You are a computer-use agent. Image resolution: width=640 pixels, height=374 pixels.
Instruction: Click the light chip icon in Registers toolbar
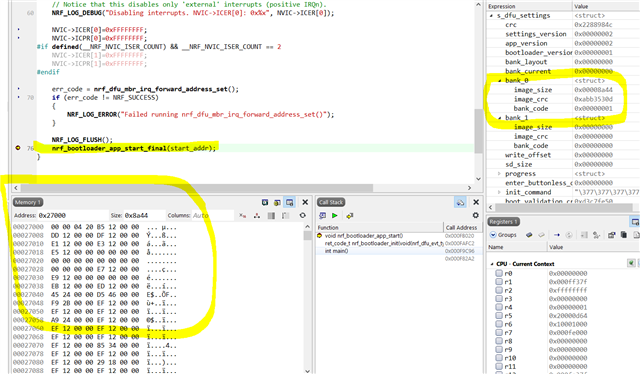pyautogui.click(x=541, y=235)
